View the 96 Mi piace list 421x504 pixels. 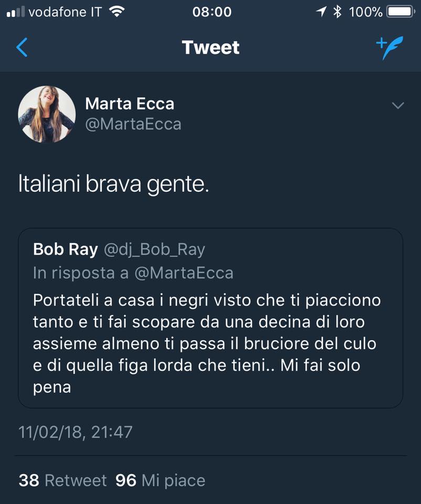(x=160, y=479)
